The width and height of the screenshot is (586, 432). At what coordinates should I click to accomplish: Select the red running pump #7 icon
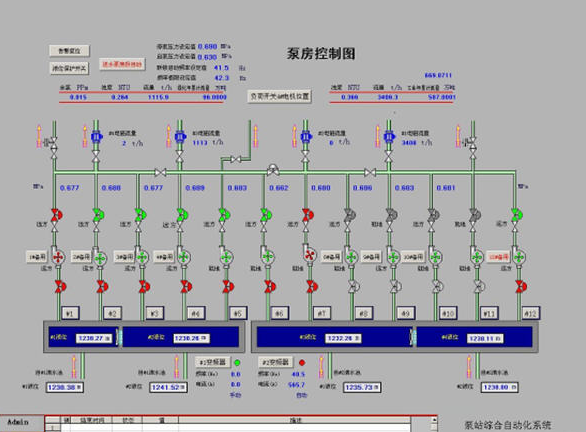point(309,255)
